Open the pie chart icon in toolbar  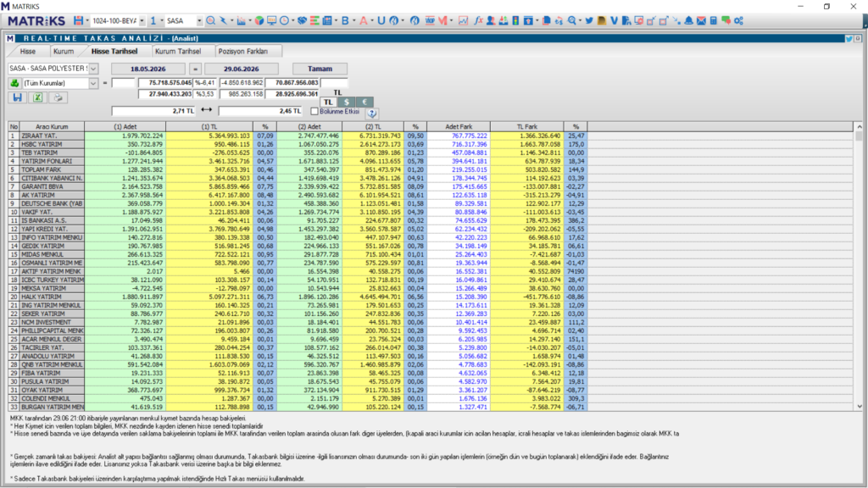[259, 20]
